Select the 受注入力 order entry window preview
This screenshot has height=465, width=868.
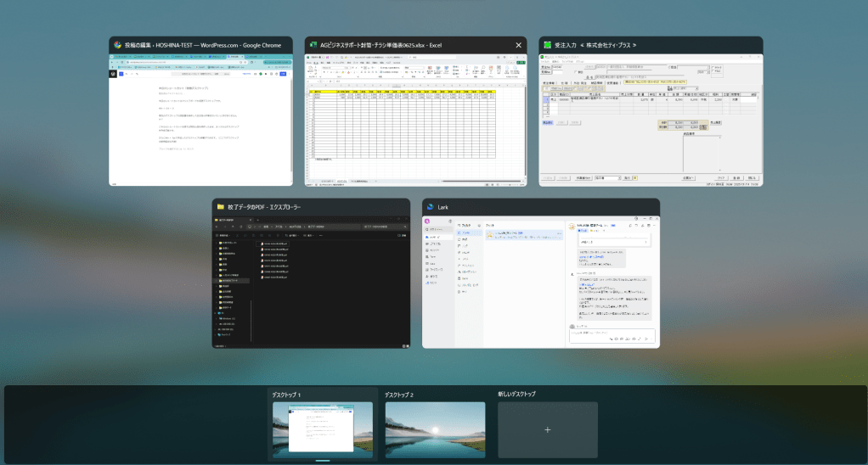pyautogui.click(x=651, y=120)
